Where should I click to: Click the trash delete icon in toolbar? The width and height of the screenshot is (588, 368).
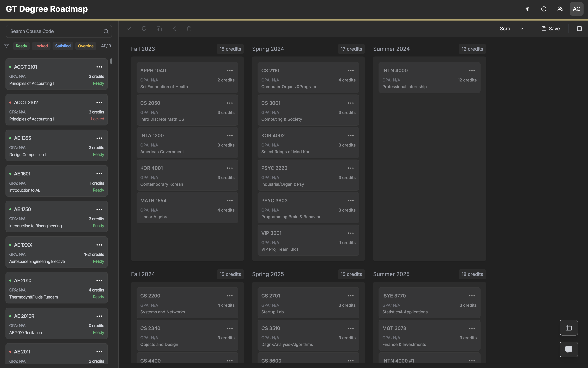(x=189, y=29)
